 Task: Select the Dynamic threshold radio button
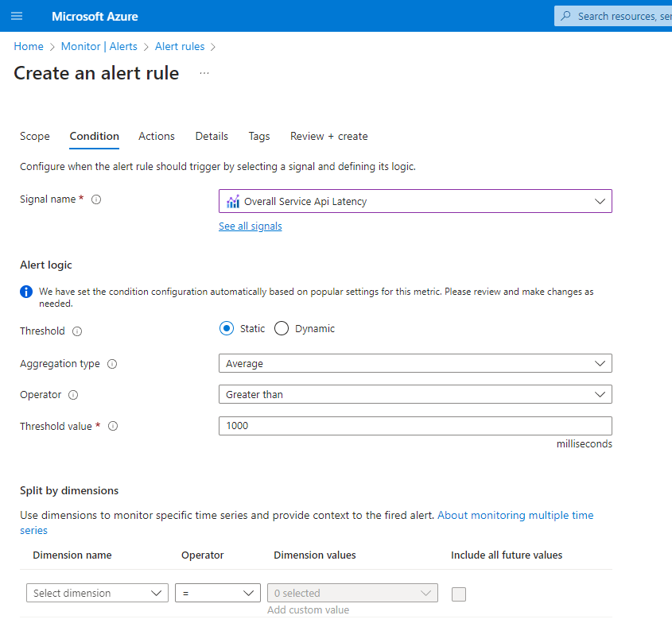[281, 328]
